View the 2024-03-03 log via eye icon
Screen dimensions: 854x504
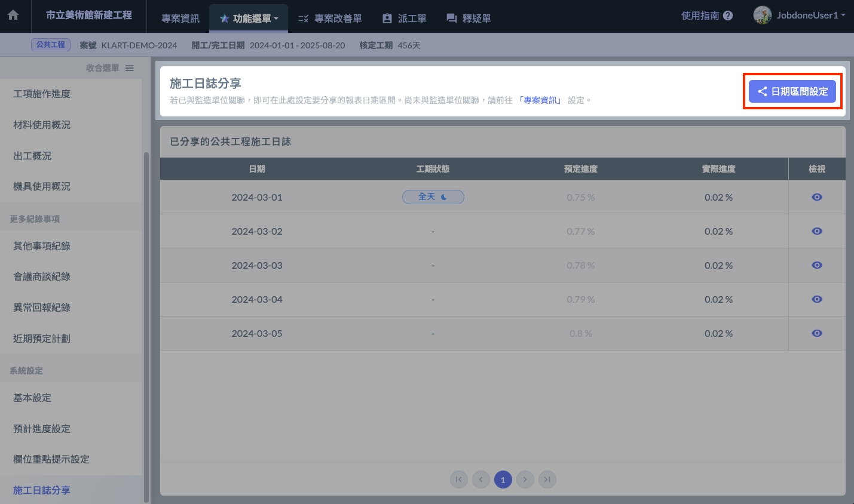pos(817,265)
